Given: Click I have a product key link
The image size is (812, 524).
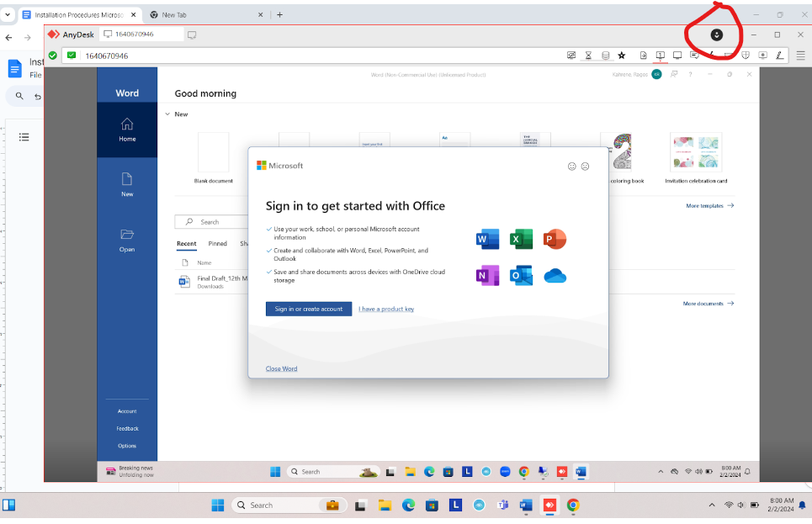Looking at the screenshot, I should (x=386, y=310).
